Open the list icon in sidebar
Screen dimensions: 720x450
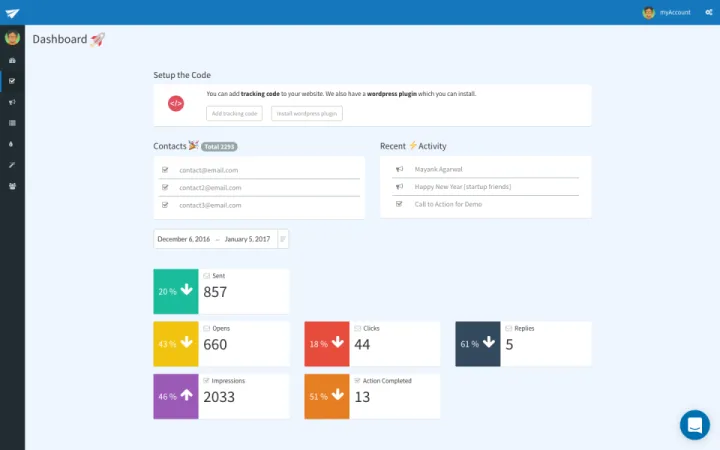[x=12, y=123]
